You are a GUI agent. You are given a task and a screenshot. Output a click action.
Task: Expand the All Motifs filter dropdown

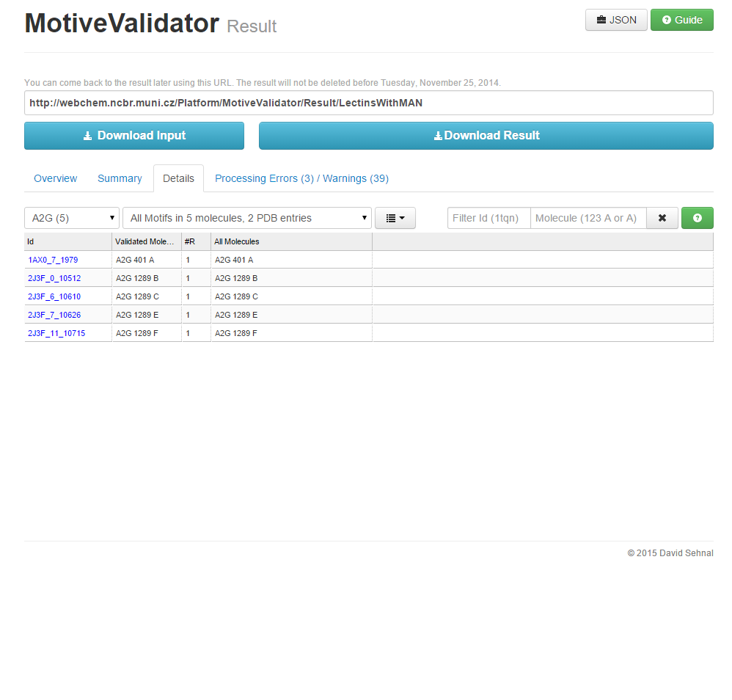click(247, 218)
